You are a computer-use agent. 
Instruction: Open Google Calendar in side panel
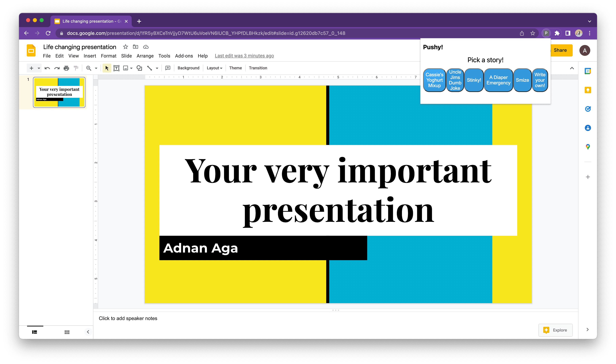(588, 71)
